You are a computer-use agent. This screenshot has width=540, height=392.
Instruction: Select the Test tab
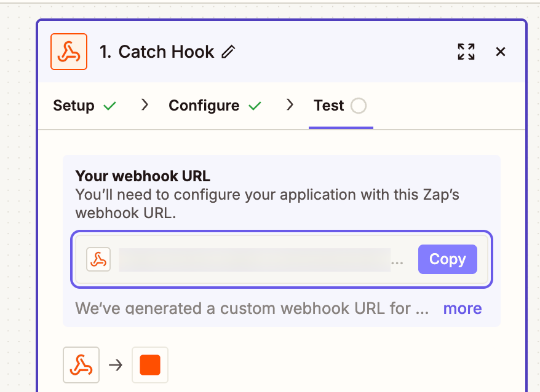(x=328, y=106)
